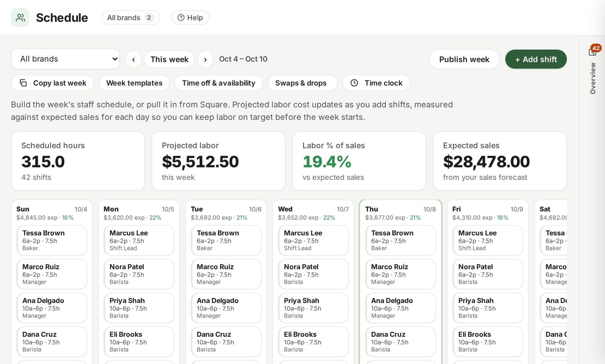
Task: Click the Oct 4 – Oct 10 date range
Action: tap(243, 59)
